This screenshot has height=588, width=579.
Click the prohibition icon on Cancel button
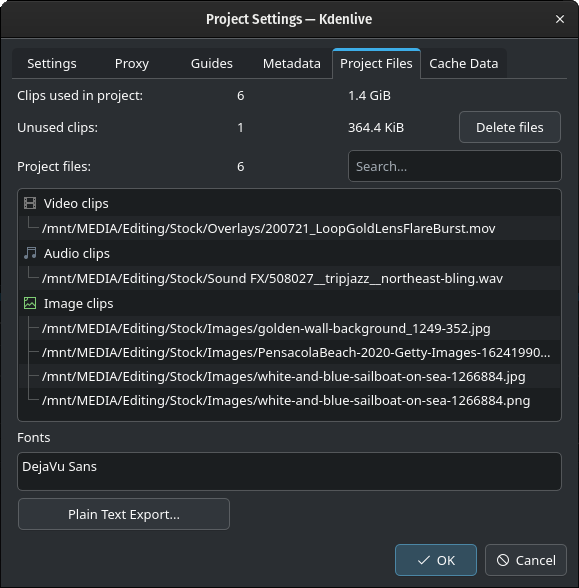pos(503,560)
